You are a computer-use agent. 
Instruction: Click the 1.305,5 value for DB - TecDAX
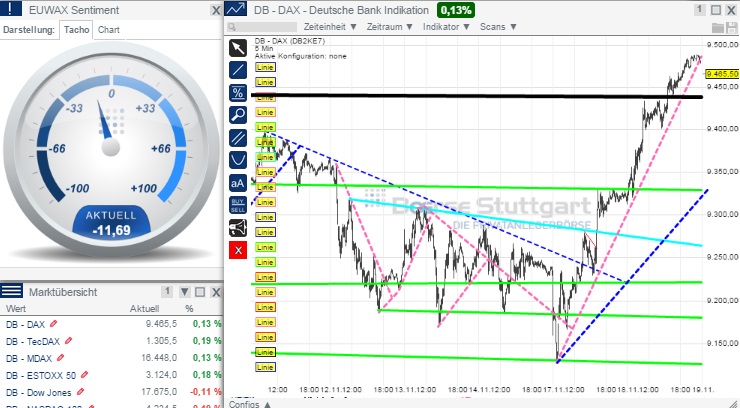[161, 341]
